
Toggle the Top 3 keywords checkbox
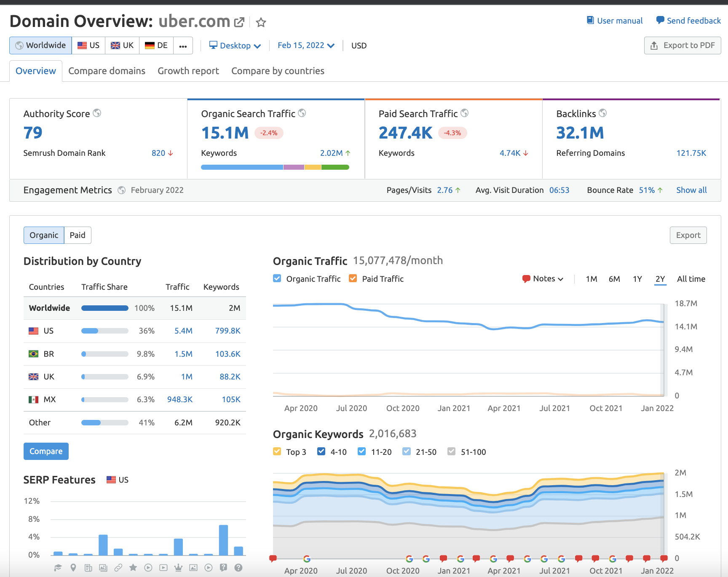tap(277, 451)
